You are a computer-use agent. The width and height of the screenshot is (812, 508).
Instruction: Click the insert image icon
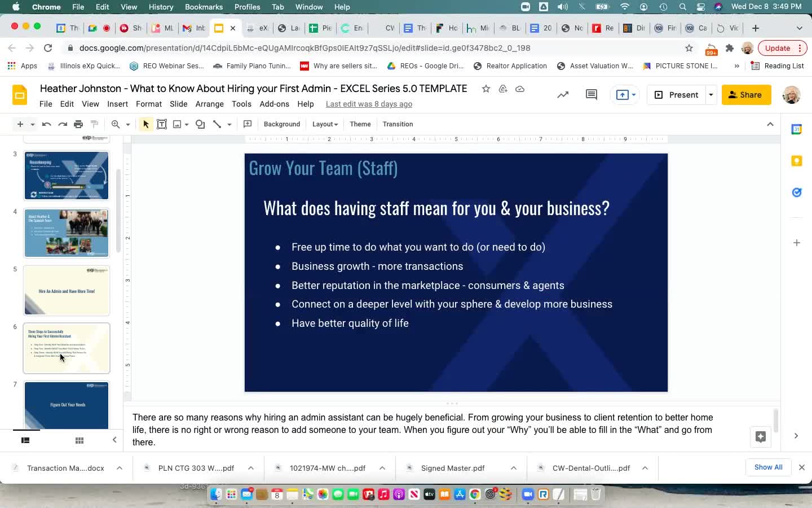(x=177, y=124)
